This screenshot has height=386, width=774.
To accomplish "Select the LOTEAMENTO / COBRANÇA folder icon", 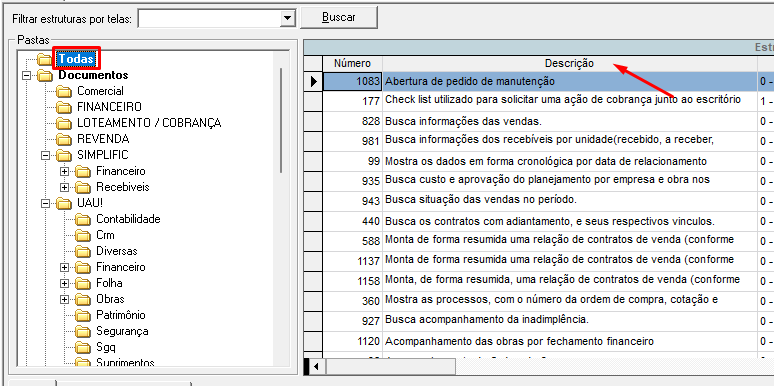I will pos(64,123).
